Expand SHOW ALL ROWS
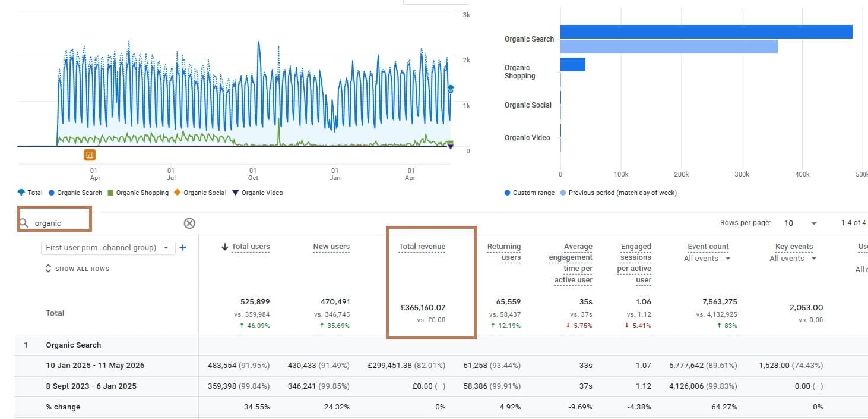This screenshot has height=419, width=868. tap(77, 269)
